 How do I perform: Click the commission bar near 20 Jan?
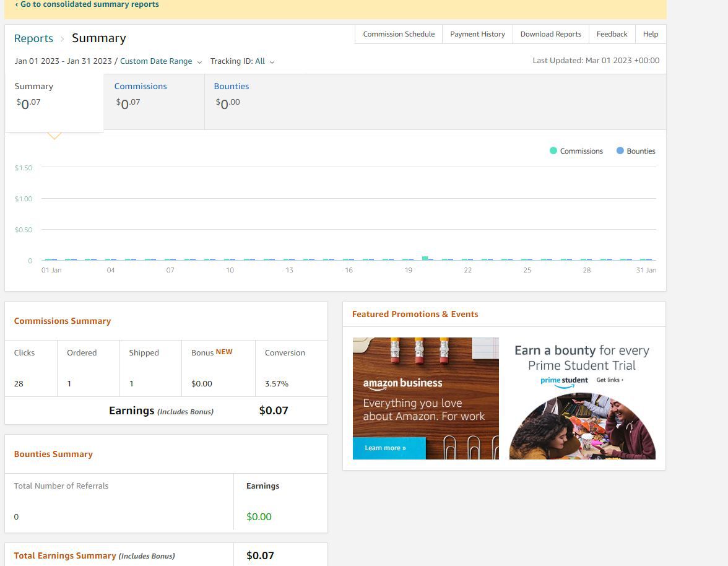(x=425, y=258)
